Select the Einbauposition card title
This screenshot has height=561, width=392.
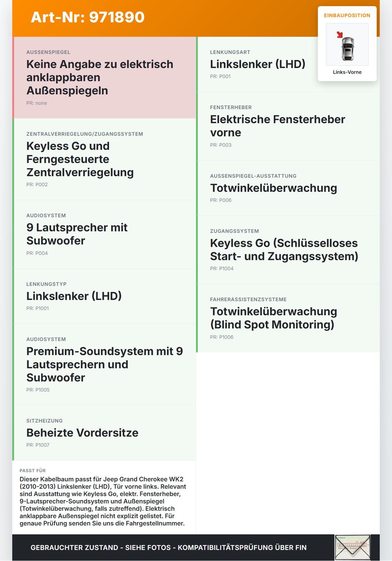coord(347,15)
